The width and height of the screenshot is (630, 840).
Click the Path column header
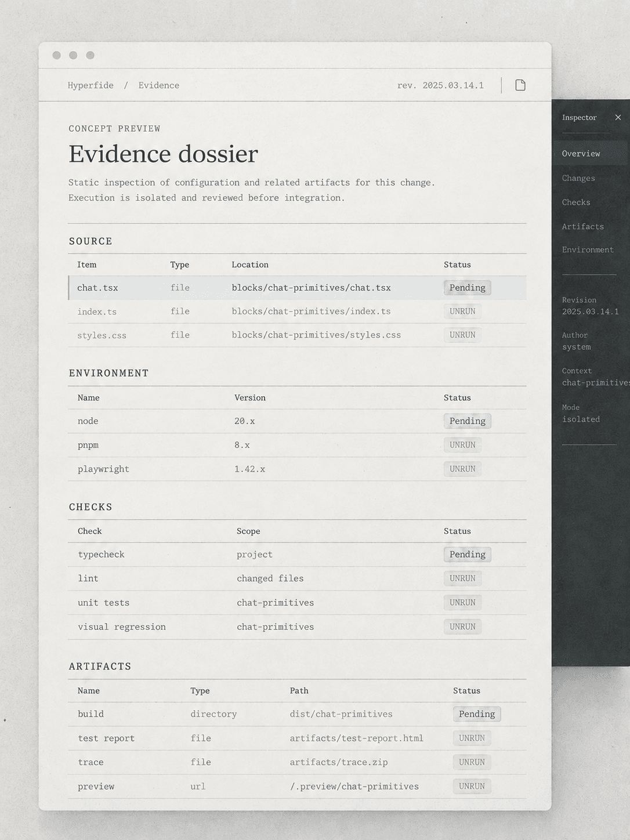coord(299,691)
